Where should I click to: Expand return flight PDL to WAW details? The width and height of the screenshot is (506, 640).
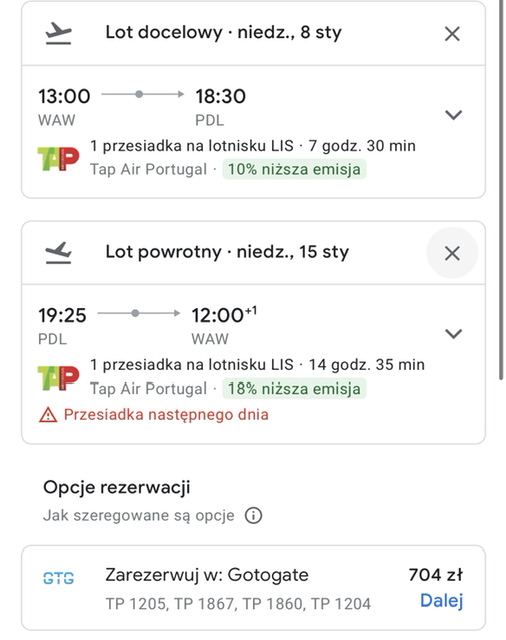[453, 333]
